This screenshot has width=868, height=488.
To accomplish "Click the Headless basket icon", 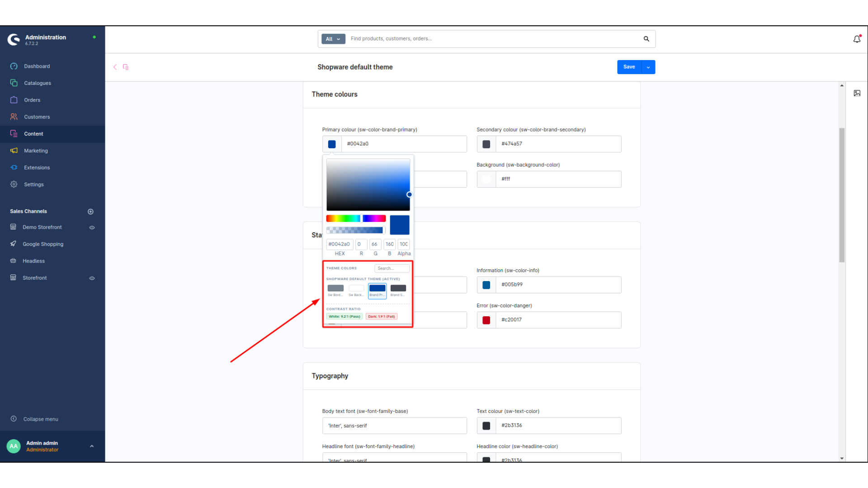I will [13, 261].
